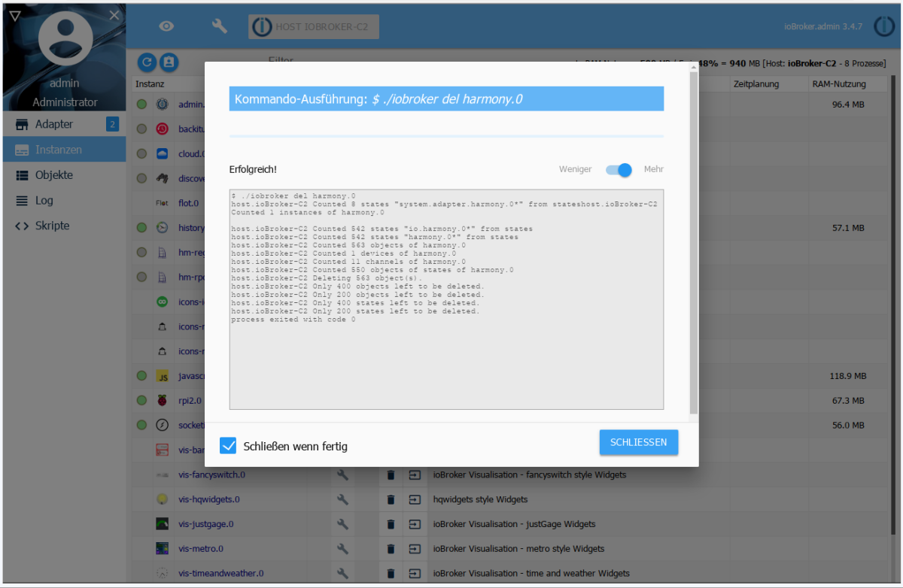
Task: Click the red backitup adapter icon
Action: 162,129
